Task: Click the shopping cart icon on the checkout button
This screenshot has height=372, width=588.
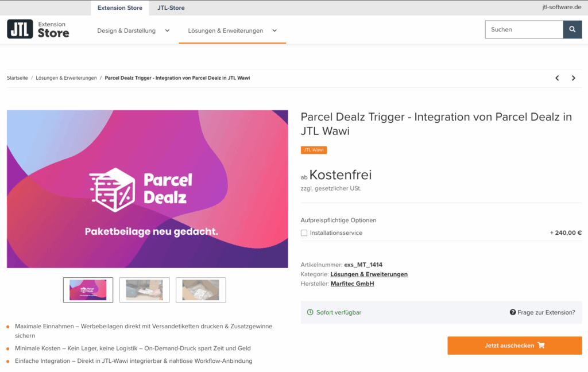Action: [541, 346]
